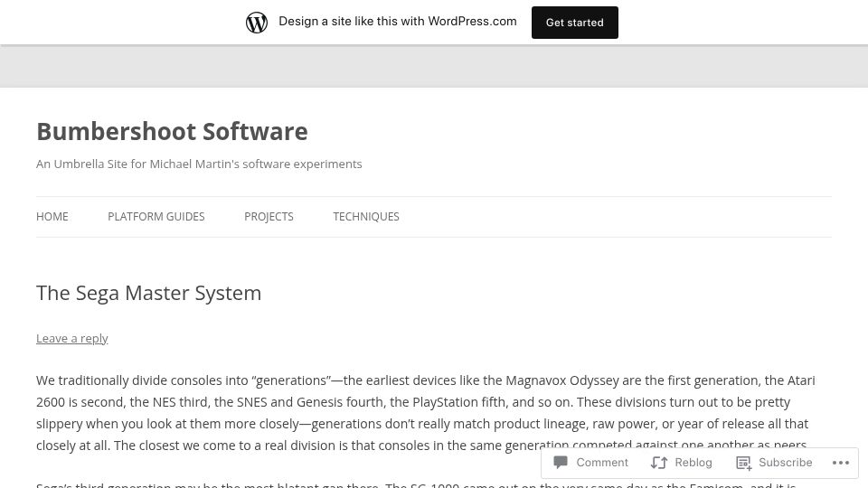
Task: Open the Bumbershoot Software site title
Action: coord(172,132)
